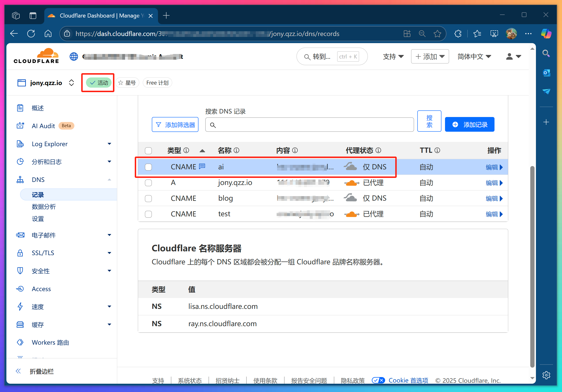Open Outlook icon in the browser sidebar
562x392 pixels.
[x=546, y=72]
